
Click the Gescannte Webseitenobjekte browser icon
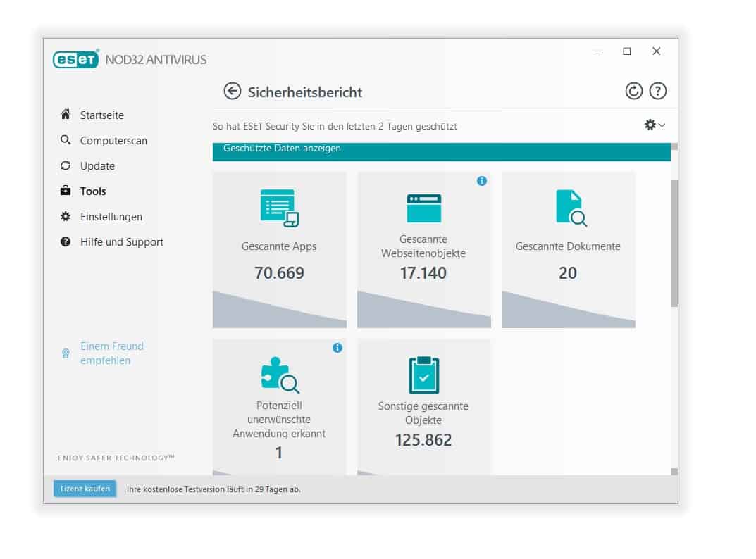pos(424,208)
